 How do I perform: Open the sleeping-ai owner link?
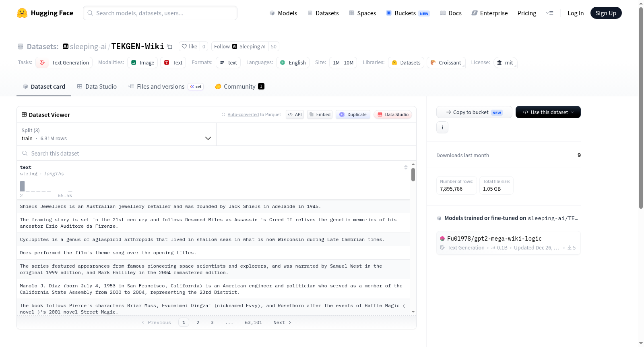pyautogui.click(x=88, y=46)
